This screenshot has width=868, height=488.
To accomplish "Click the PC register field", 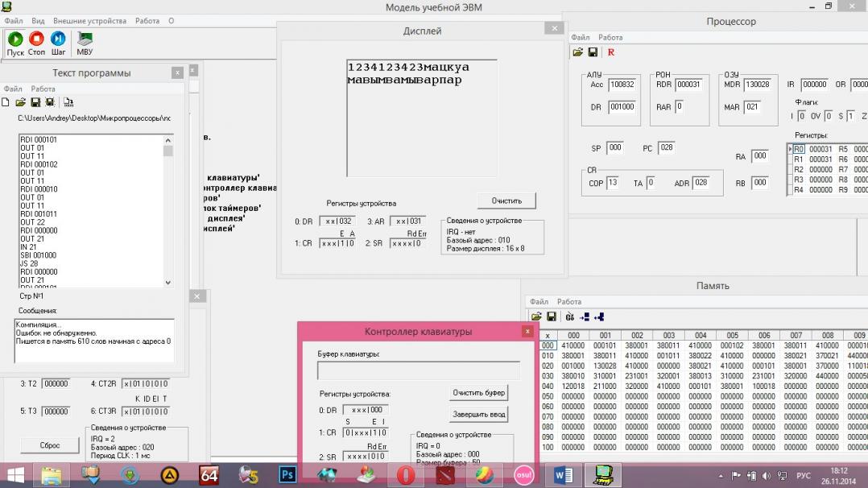I will [x=667, y=148].
